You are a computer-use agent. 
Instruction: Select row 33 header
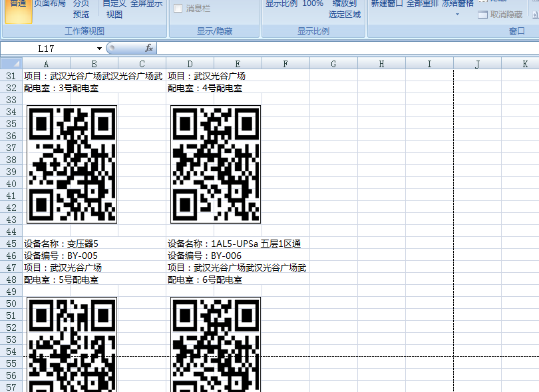point(11,100)
